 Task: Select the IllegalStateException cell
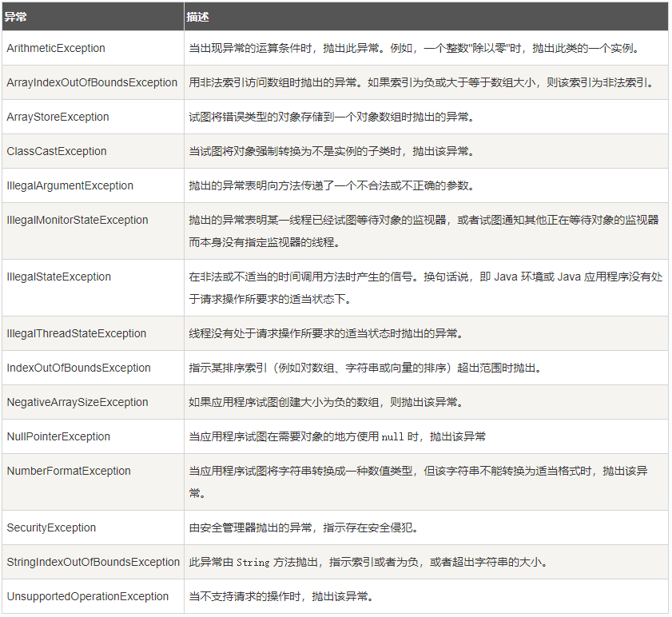(93, 288)
